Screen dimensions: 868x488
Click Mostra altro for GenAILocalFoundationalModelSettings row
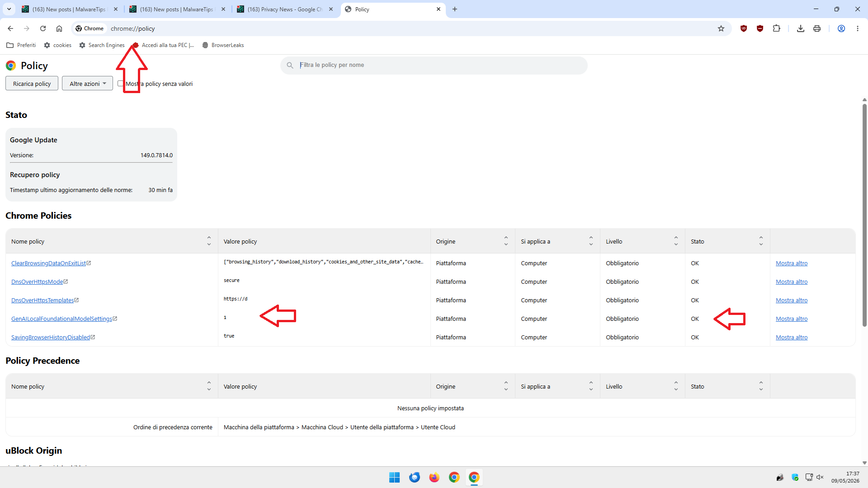(x=792, y=319)
